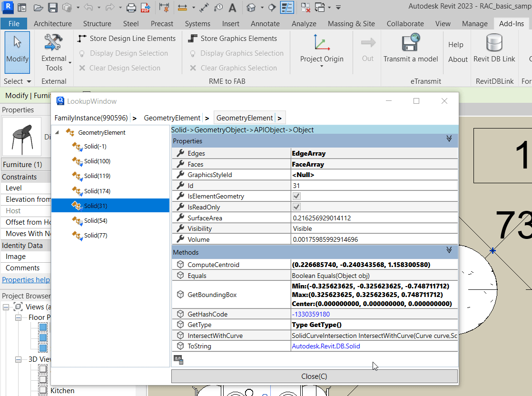Click the EdgeArray value of Edges
532x396 pixels.
click(309, 153)
